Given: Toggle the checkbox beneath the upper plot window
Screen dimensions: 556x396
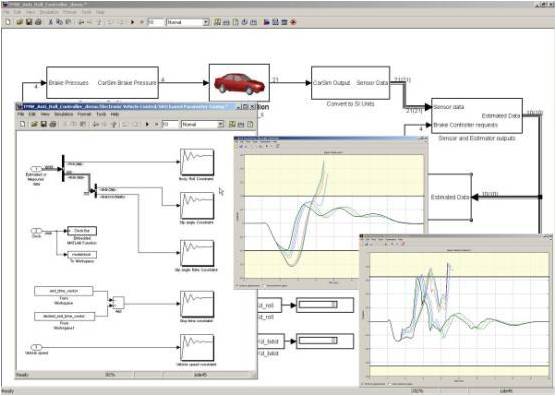Looking at the screenshot, I should (x=237, y=286).
